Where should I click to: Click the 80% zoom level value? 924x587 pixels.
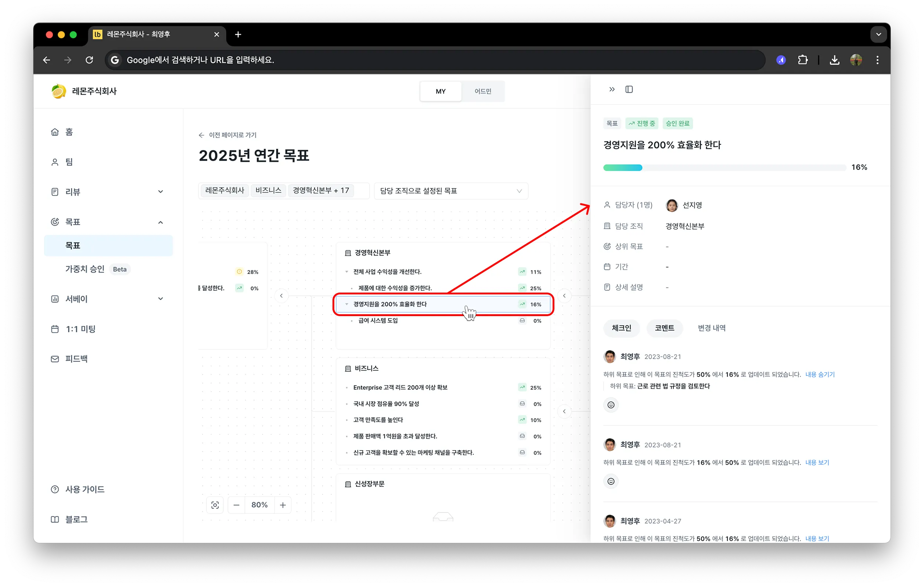point(259,505)
